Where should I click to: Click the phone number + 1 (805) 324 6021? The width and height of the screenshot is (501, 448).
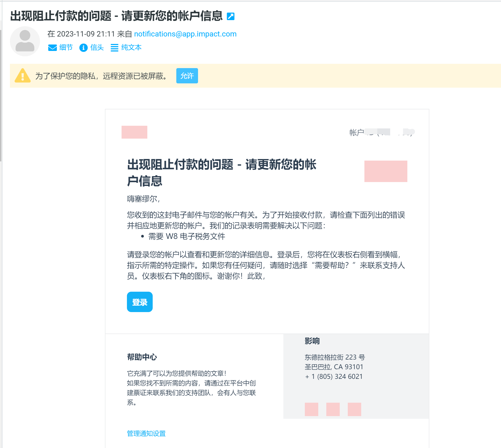[333, 376]
